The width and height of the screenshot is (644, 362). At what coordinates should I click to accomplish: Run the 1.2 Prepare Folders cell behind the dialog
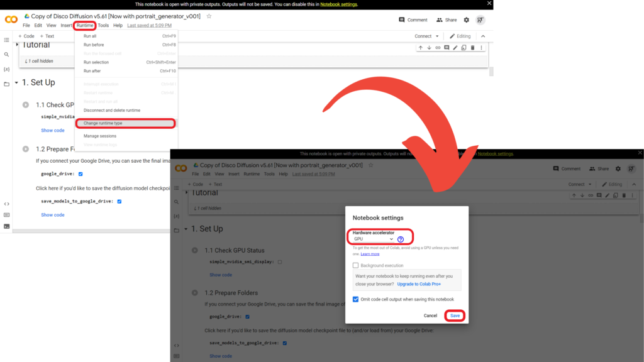coord(195,293)
